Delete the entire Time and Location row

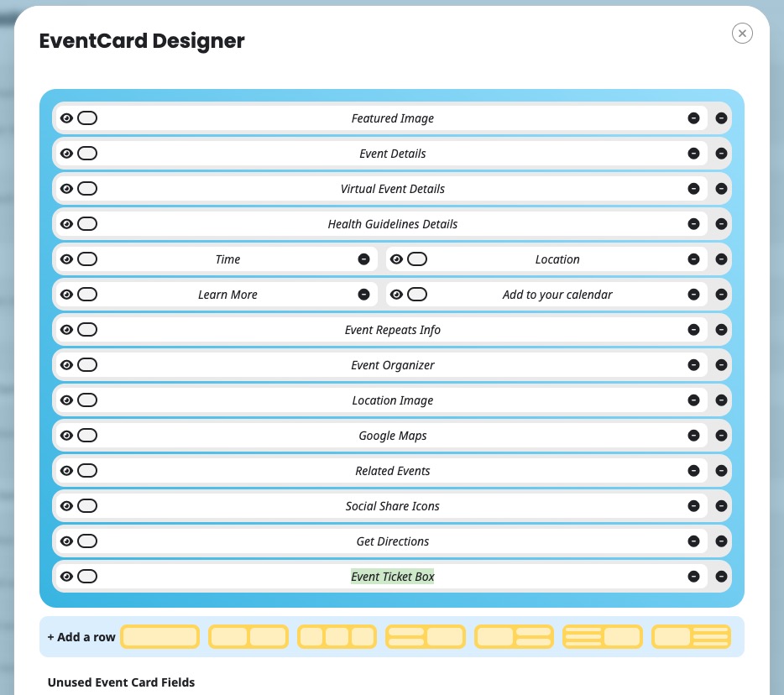pyautogui.click(x=721, y=259)
